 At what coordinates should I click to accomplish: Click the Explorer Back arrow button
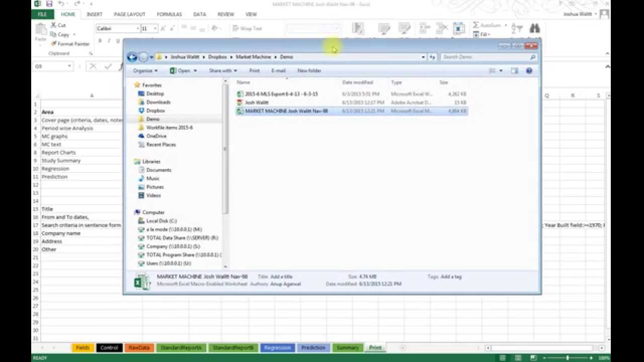pyautogui.click(x=132, y=57)
